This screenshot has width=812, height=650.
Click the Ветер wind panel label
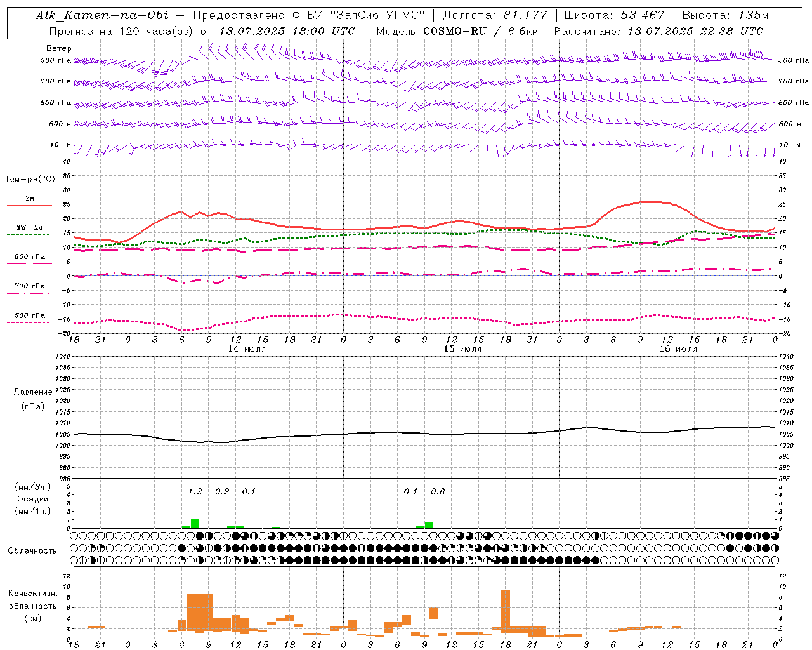pyautogui.click(x=59, y=48)
